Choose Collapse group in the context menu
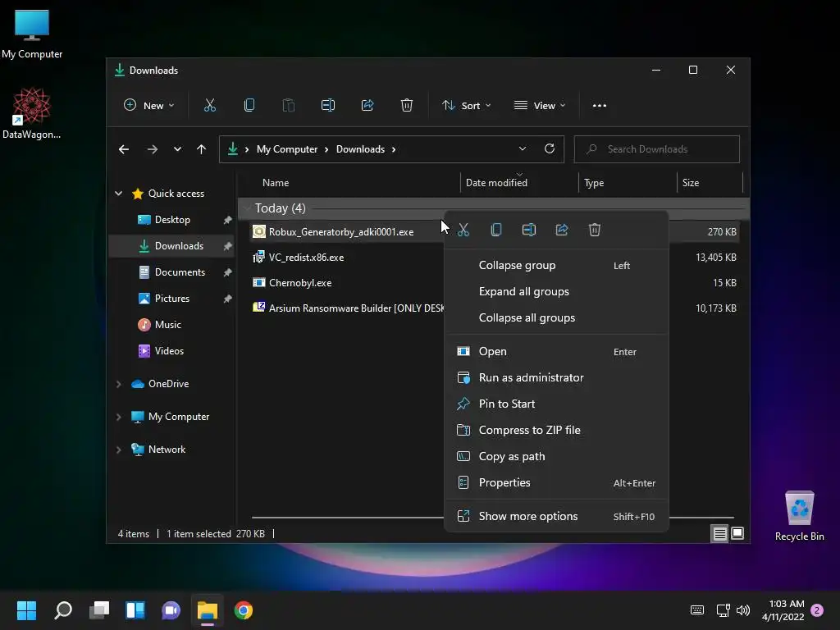Image resolution: width=840 pixels, height=630 pixels. 556,265
